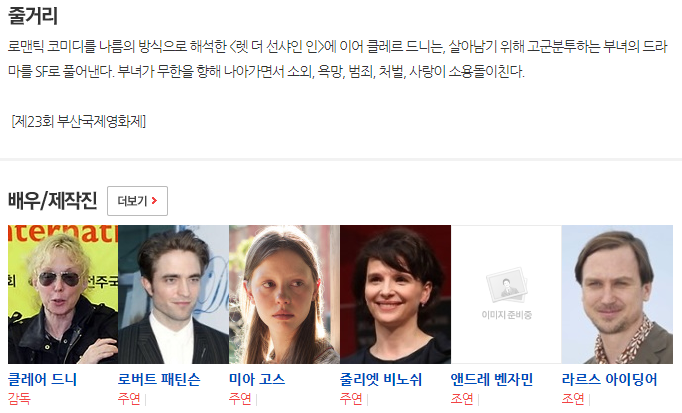Screen dimensions: 682x413
Task: Open 줄리엣 비노쉬 photo thumbnail
Action: (x=395, y=294)
